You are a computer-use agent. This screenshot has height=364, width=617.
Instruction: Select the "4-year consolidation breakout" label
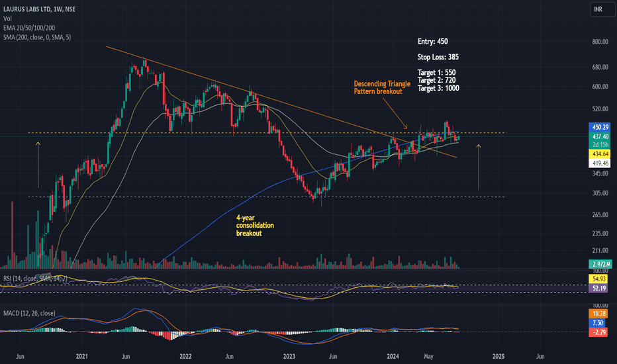click(255, 226)
